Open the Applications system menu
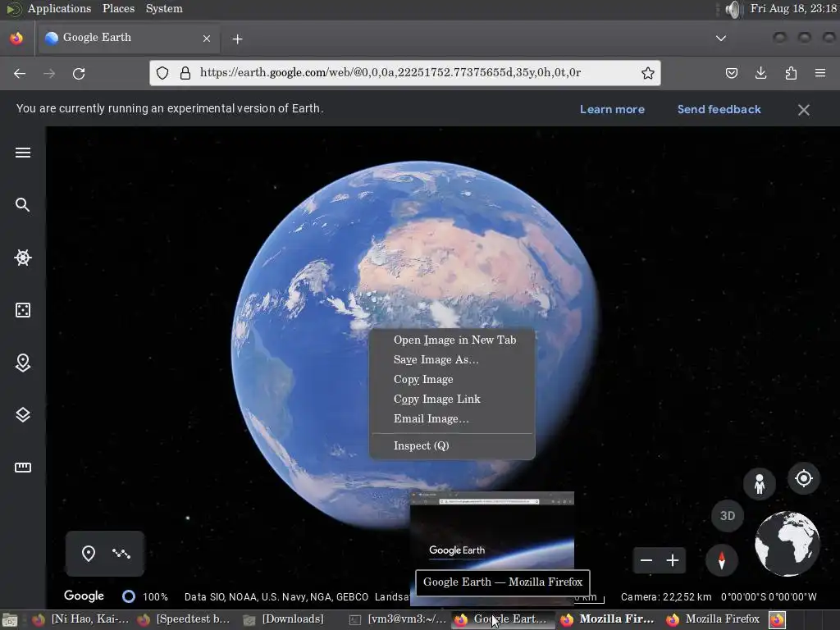The height and width of the screenshot is (630, 840). click(x=59, y=8)
